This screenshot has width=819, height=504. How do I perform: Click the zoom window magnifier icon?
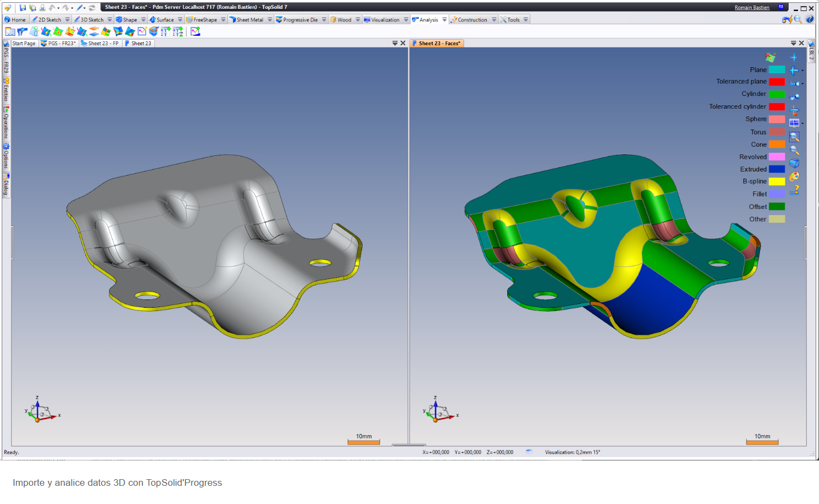pyautogui.click(x=794, y=137)
